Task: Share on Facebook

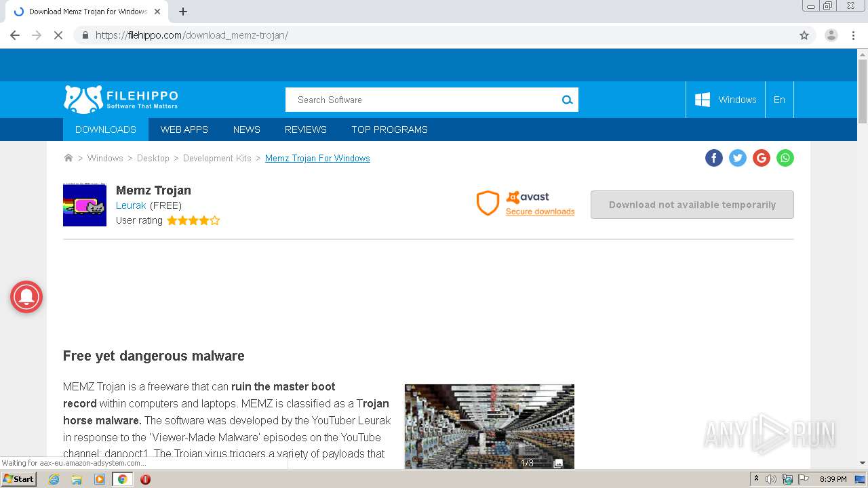Action: tap(714, 158)
